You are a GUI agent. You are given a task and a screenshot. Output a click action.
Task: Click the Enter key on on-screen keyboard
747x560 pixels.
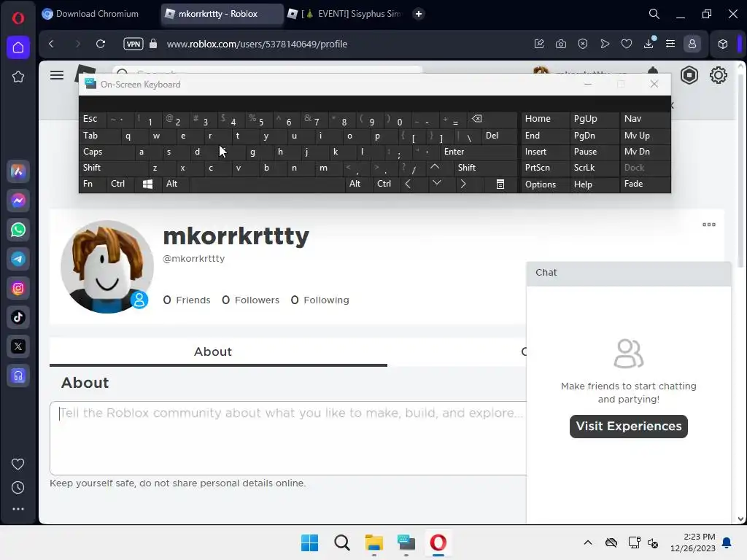(x=478, y=152)
